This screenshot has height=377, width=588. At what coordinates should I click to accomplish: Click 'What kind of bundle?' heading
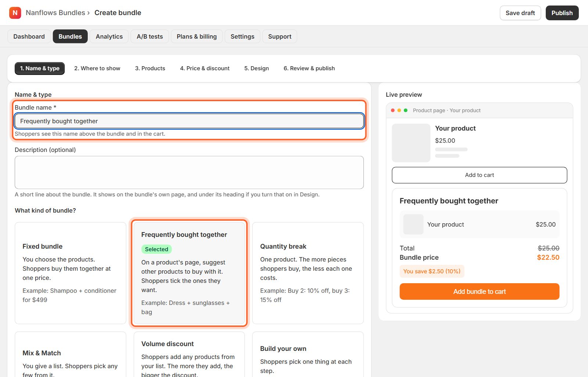[x=45, y=210]
